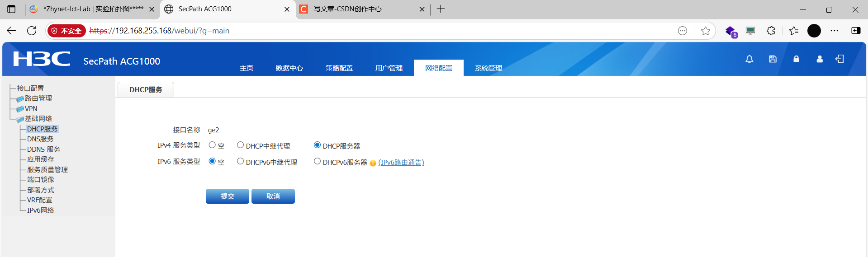This screenshot has height=257, width=868.
Task: Click the 取消 button
Action: pos(273,196)
